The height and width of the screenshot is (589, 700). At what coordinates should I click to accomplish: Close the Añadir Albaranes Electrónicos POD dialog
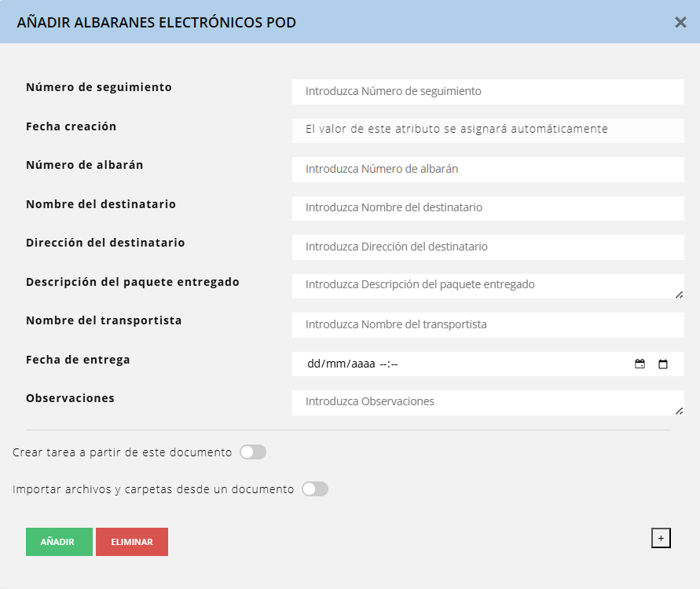click(x=680, y=22)
